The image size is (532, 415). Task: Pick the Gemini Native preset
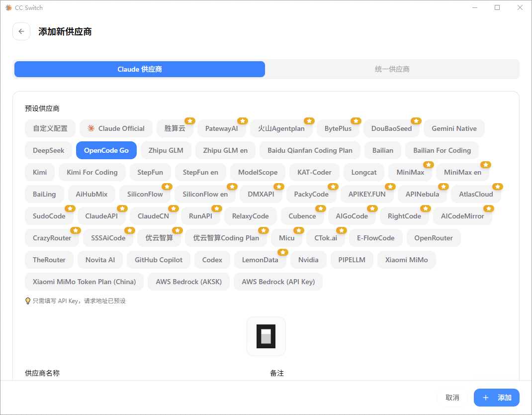coord(454,128)
